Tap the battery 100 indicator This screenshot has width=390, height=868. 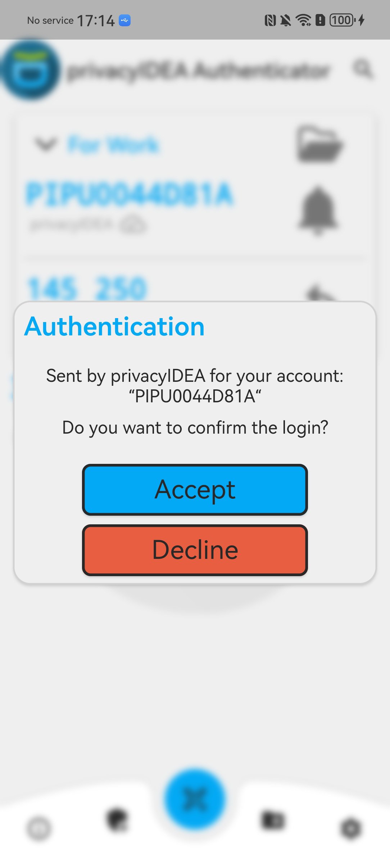343,20
